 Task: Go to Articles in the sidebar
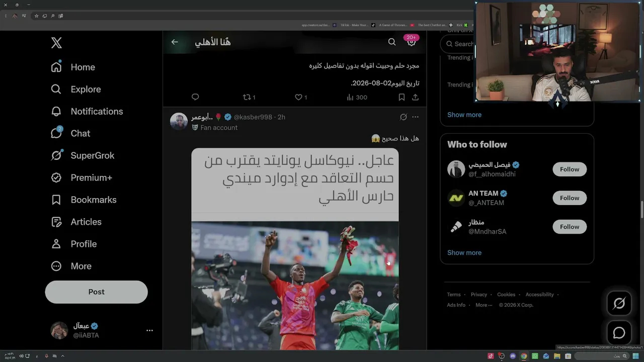pos(76,222)
